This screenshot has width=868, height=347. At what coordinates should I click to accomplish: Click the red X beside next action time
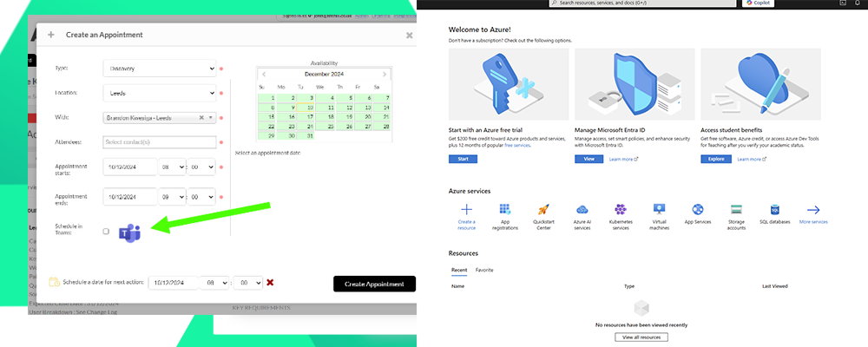click(270, 282)
